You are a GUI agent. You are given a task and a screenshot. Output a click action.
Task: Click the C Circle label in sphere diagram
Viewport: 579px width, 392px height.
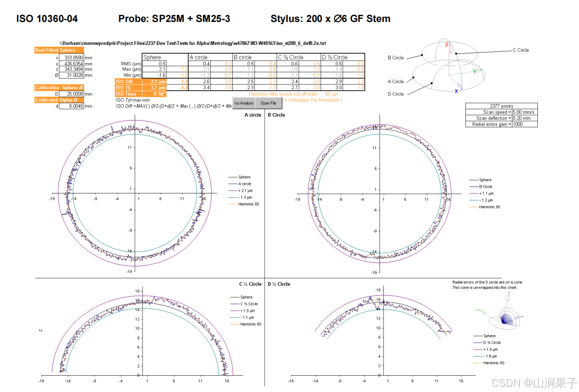point(521,50)
